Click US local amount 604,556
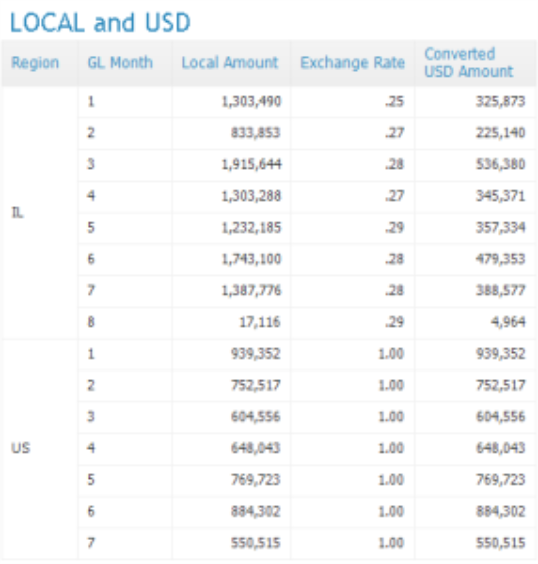This screenshot has width=538, height=564. point(255,417)
